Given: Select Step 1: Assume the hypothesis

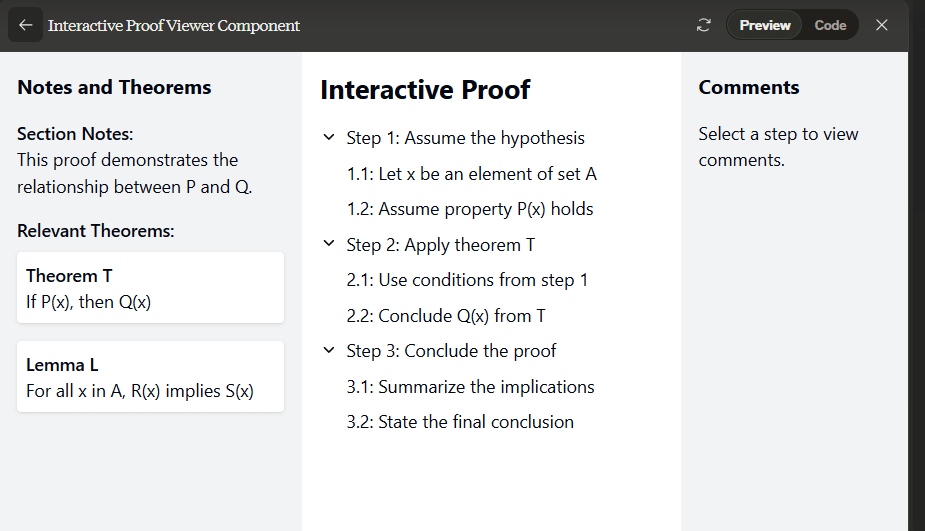Looking at the screenshot, I should point(465,138).
